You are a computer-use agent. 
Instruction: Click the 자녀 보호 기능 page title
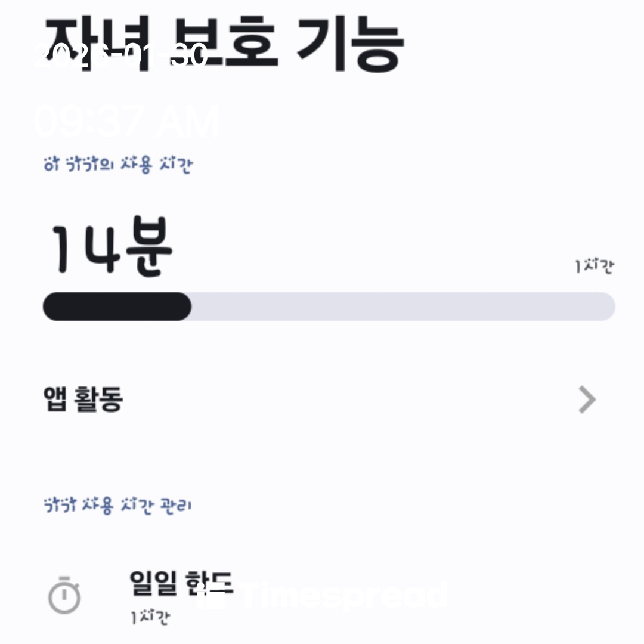[x=224, y=43]
